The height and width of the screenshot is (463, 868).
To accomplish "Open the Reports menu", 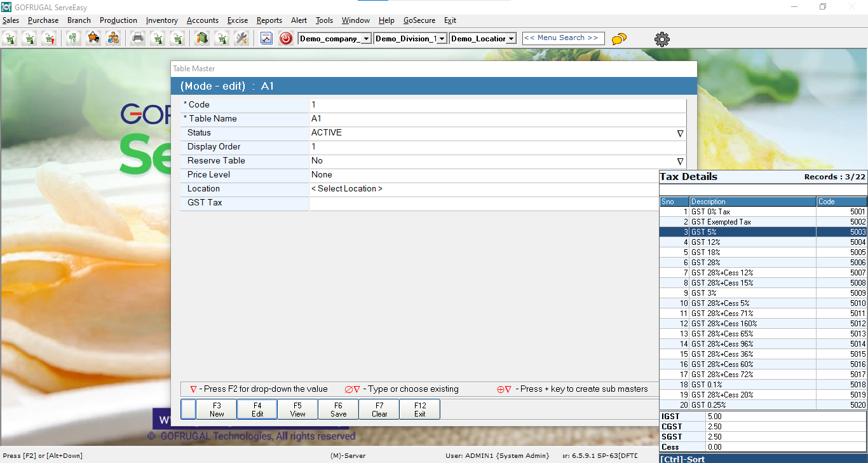I will click(269, 20).
